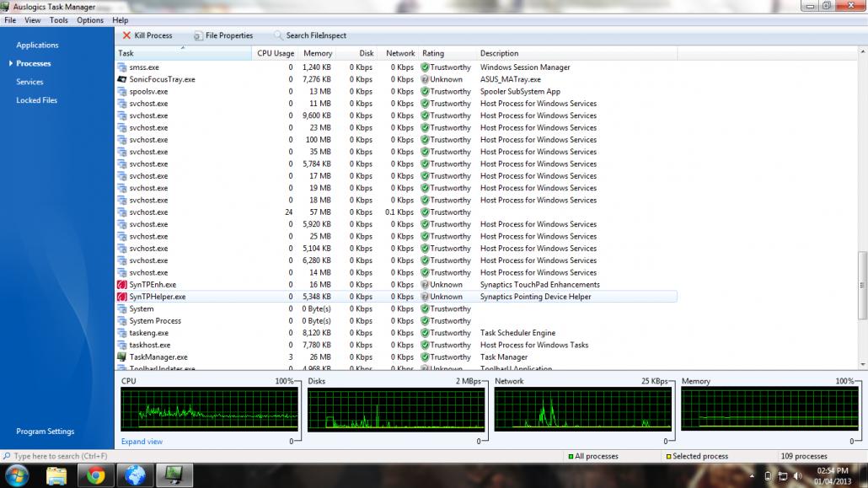
Task: Open the Tools menu
Action: [59, 20]
